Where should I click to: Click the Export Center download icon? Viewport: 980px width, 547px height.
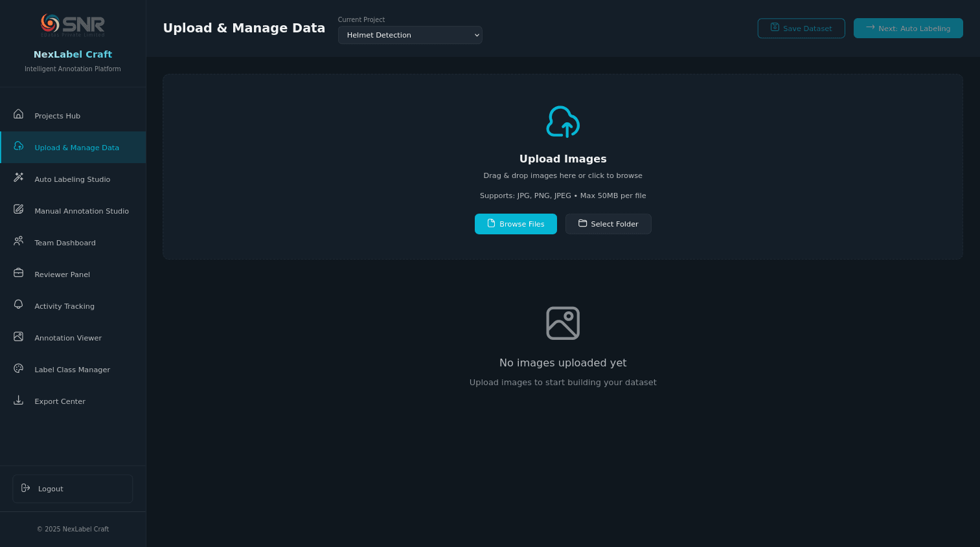tap(19, 400)
